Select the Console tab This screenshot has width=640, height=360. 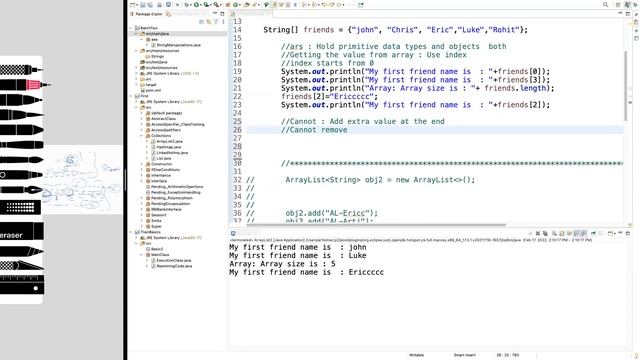244,233
